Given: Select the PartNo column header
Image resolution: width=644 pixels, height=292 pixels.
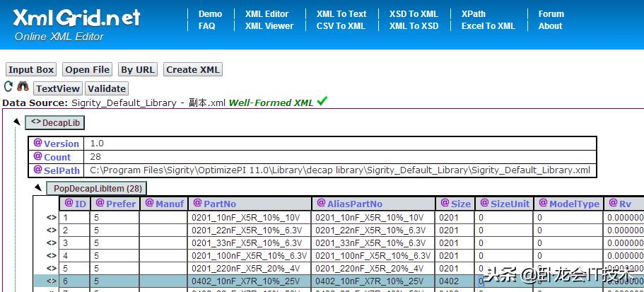Looking at the screenshot, I should tap(219, 204).
